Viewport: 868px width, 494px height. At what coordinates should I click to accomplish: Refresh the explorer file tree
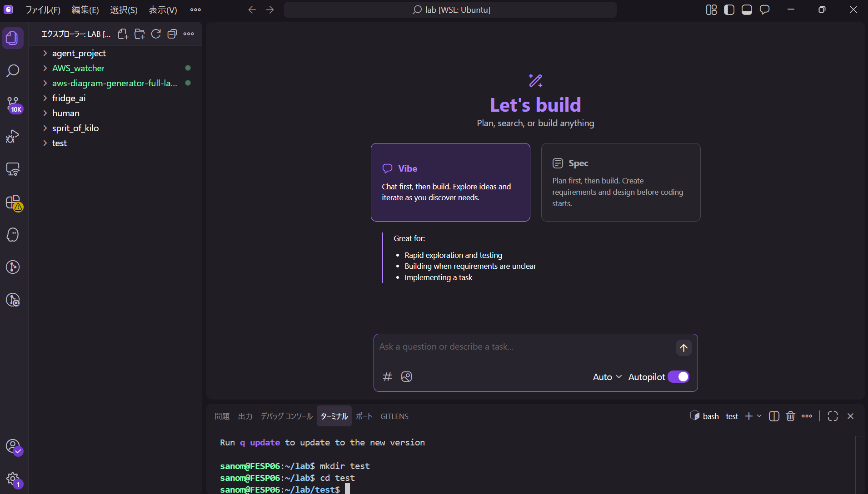coord(156,34)
